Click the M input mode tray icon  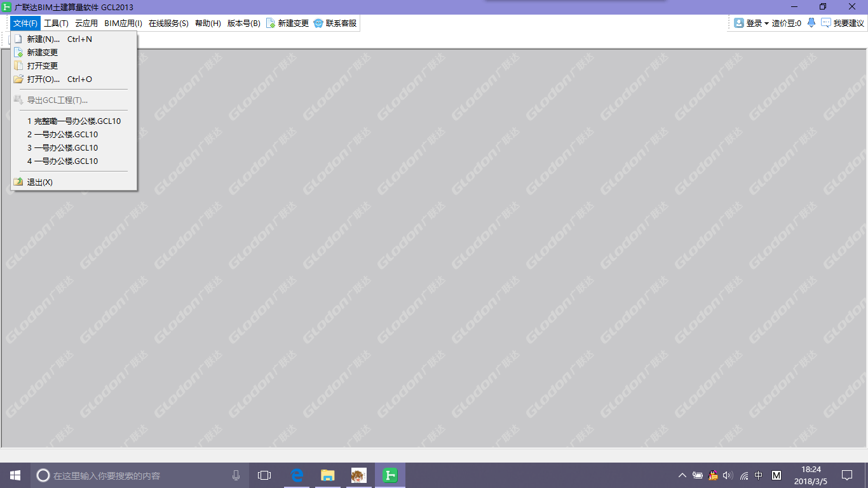[x=776, y=475]
